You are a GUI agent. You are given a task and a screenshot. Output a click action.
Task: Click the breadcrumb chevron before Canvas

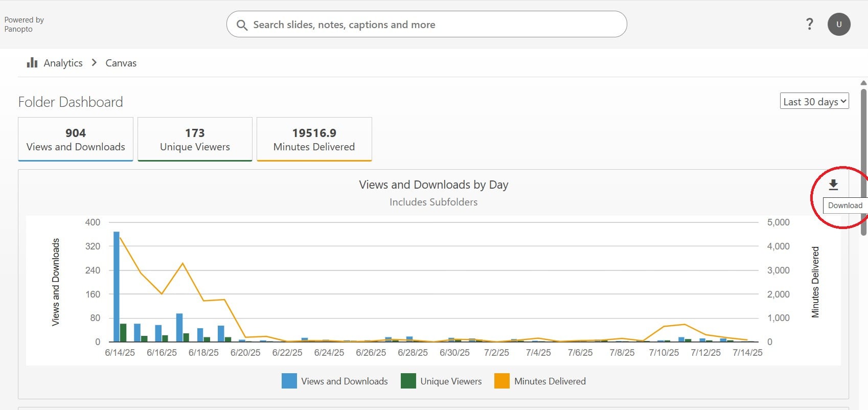[x=94, y=62]
